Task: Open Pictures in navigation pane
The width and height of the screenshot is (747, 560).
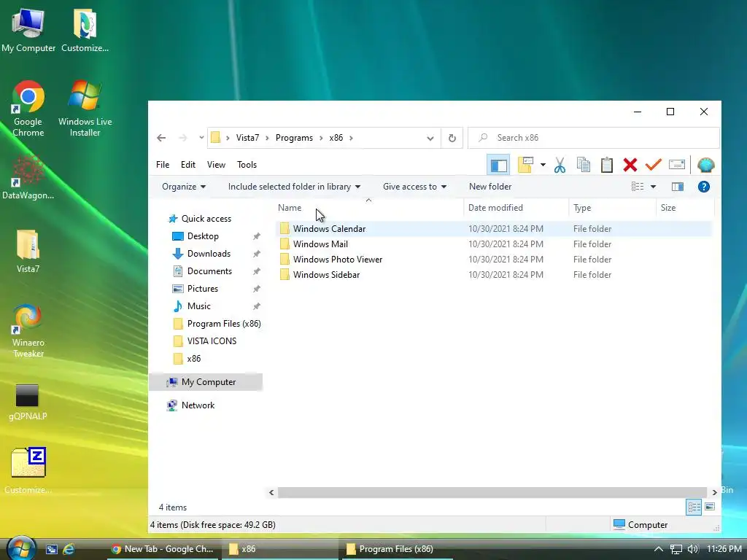Action: point(203,289)
